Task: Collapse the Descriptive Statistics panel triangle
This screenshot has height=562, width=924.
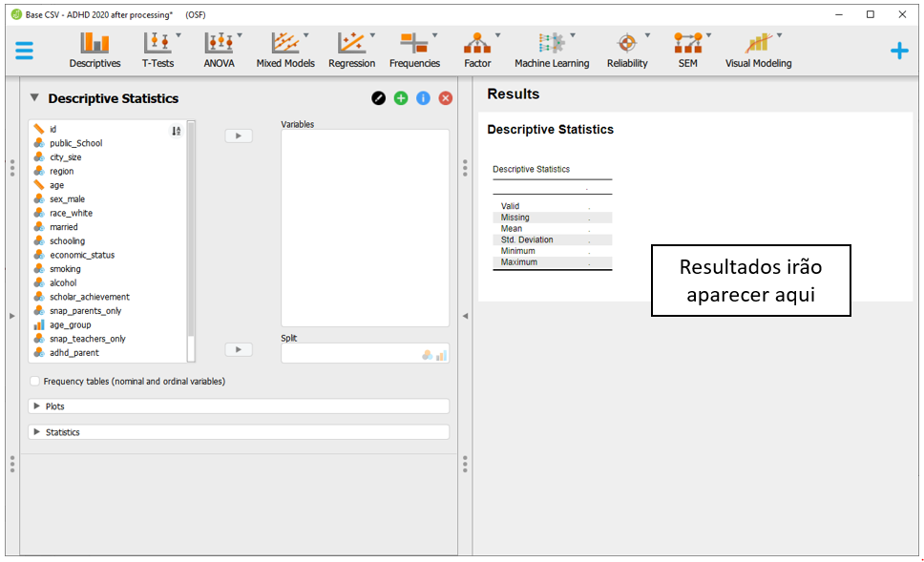Action: pos(34,97)
